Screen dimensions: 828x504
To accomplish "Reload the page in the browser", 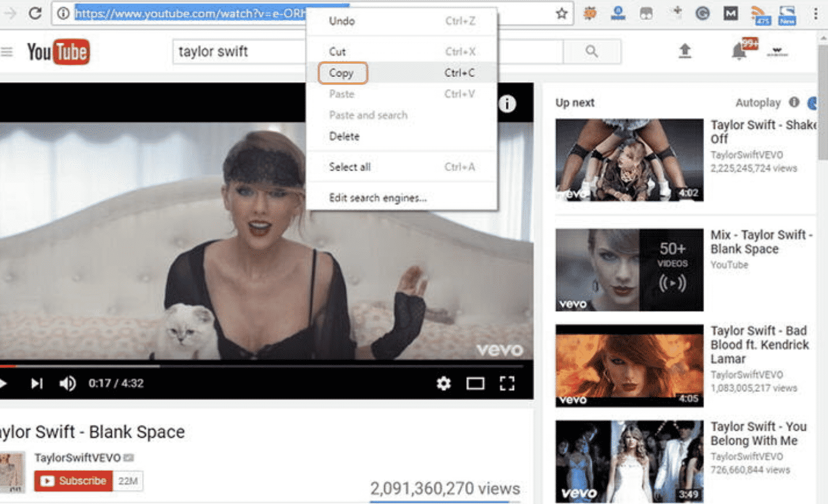I will pos(35,13).
